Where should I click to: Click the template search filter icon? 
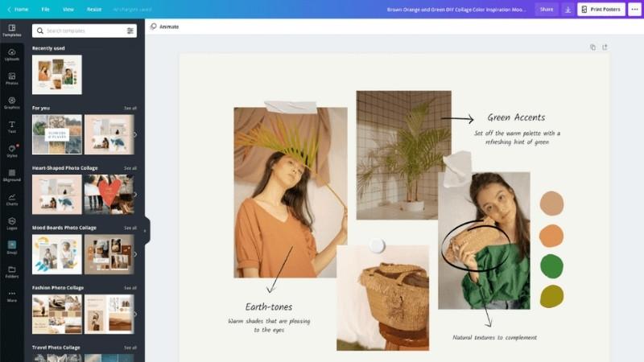130,31
